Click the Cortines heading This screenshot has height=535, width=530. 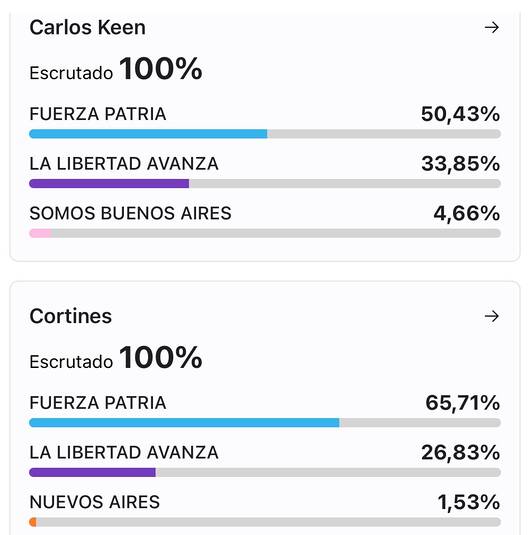click(71, 316)
